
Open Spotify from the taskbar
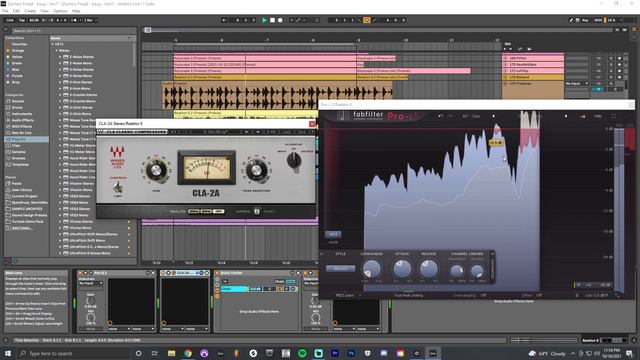[302, 353]
